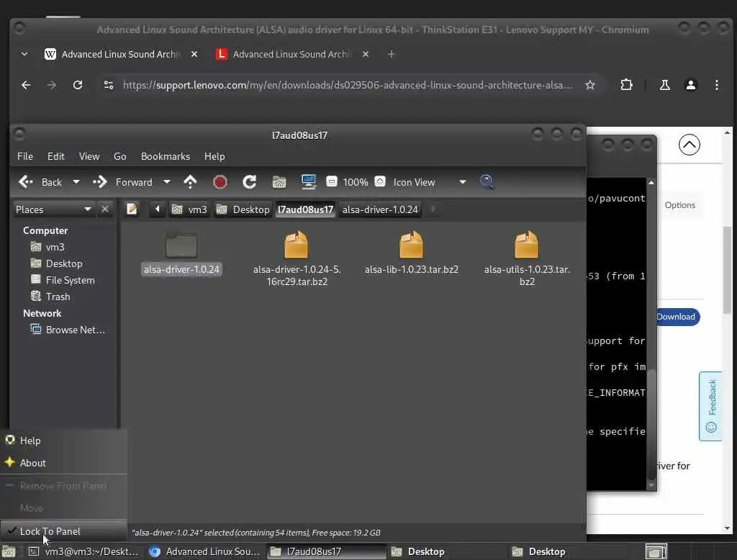The height and width of the screenshot is (560, 737).
Task: Open Chromium tab search dropdown
Action: pyautogui.click(x=24, y=54)
